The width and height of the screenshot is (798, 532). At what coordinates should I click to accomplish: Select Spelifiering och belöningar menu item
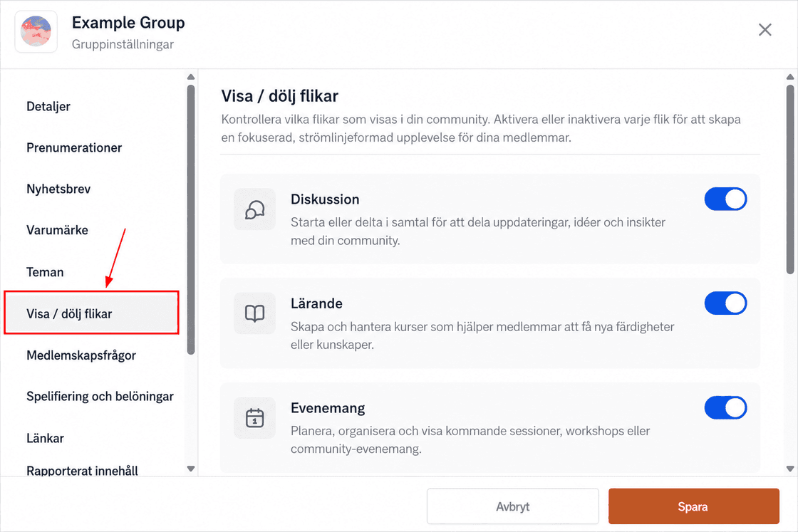(x=100, y=396)
